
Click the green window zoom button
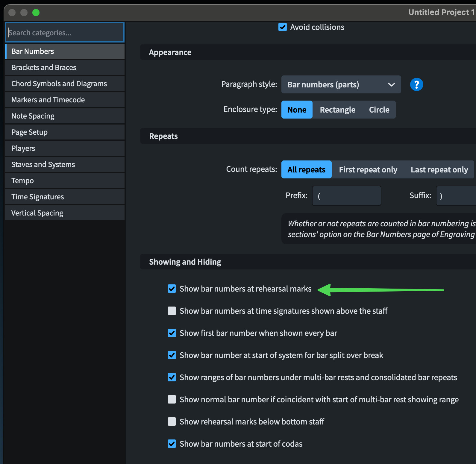[x=36, y=13]
